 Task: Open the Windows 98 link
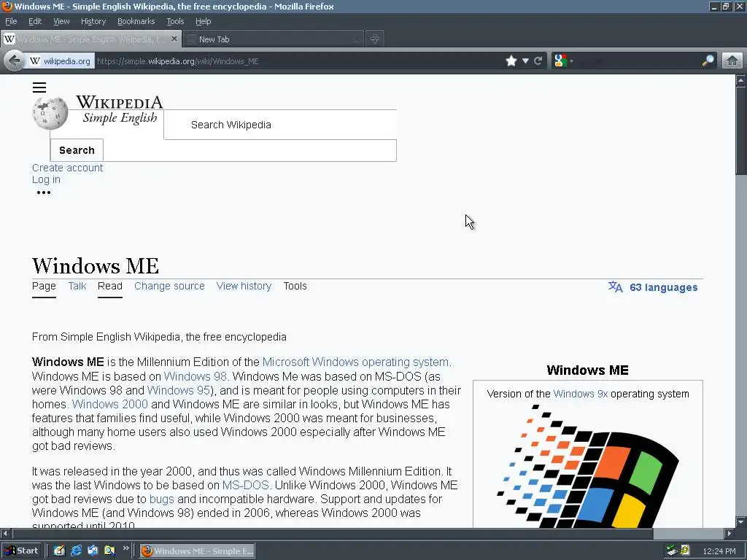[196, 376]
